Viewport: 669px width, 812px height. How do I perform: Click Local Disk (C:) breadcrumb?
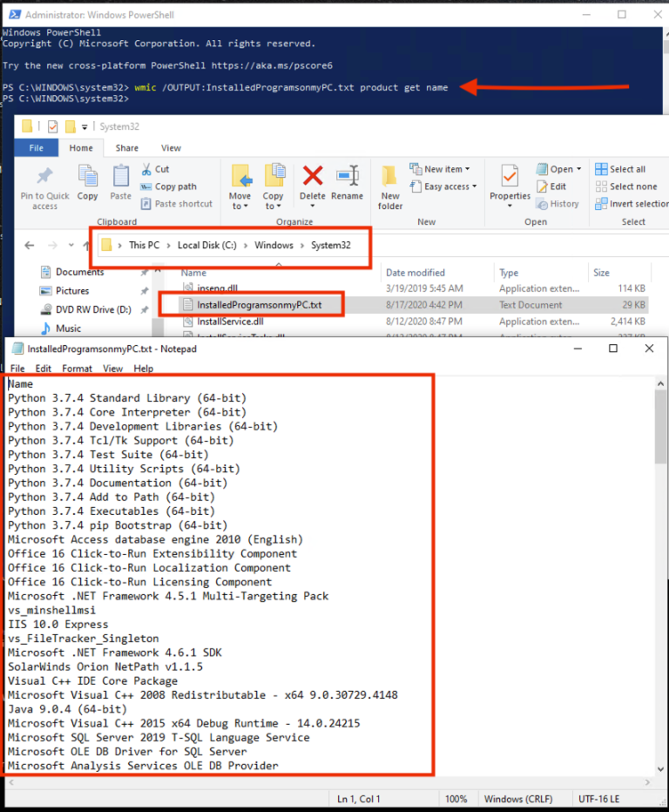(x=207, y=245)
